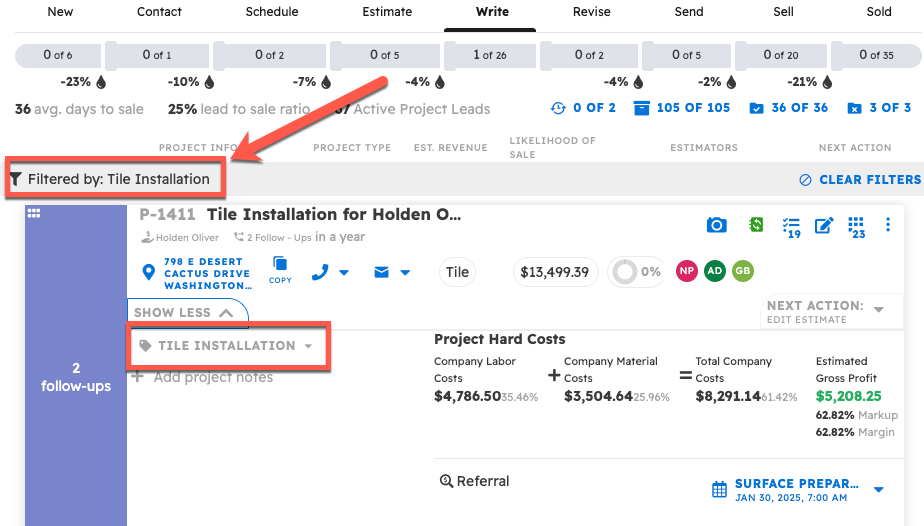Image resolution: width=924 pixels, height=526 pixels.
Task: Open the camera photos icon
Action: [716, 225]
